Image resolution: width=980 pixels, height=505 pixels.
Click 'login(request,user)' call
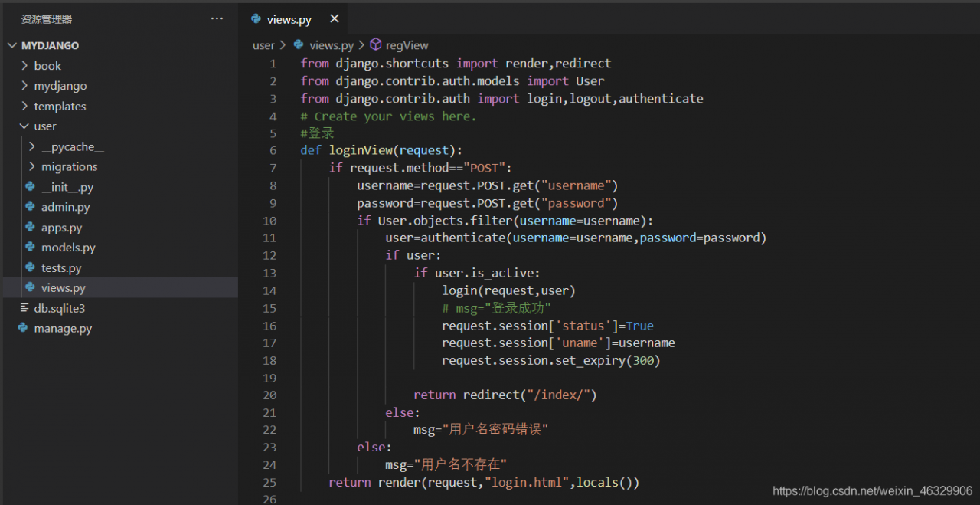[x=508, y=290]
